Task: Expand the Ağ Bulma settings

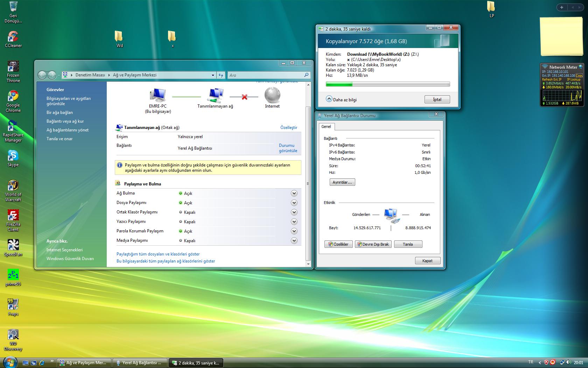Action: [294, 193]
